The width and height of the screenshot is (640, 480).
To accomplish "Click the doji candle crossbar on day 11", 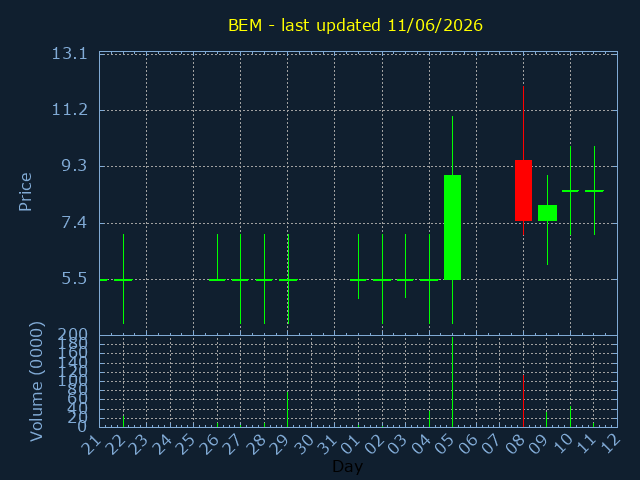I will click(x=594, y=191).
